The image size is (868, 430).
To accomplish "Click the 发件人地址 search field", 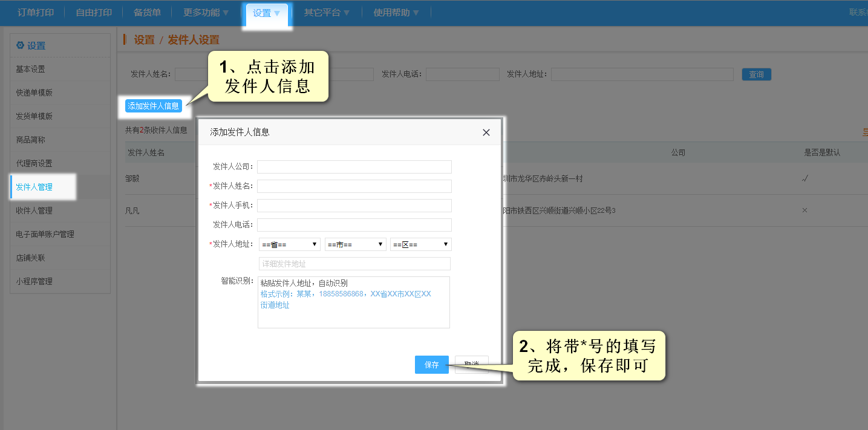I will coord(642,74).
